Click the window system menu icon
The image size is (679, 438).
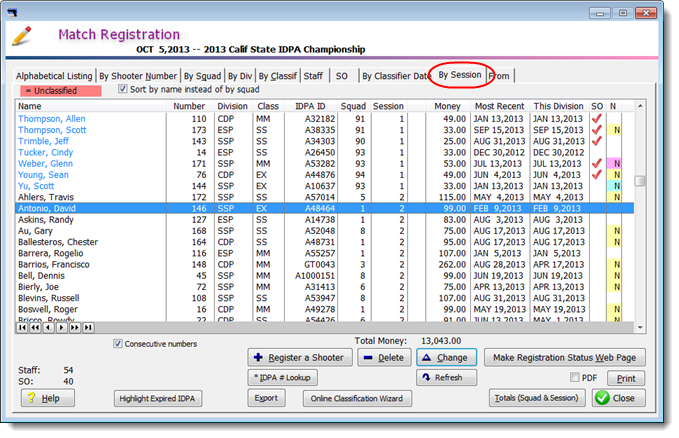[x=12, y=13]
